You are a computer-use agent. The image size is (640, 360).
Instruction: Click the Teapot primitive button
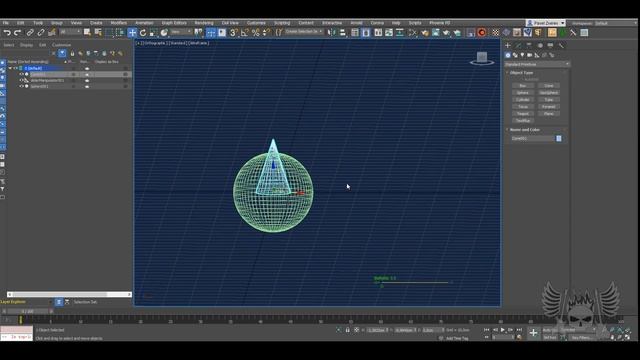(x=523, y=113)
